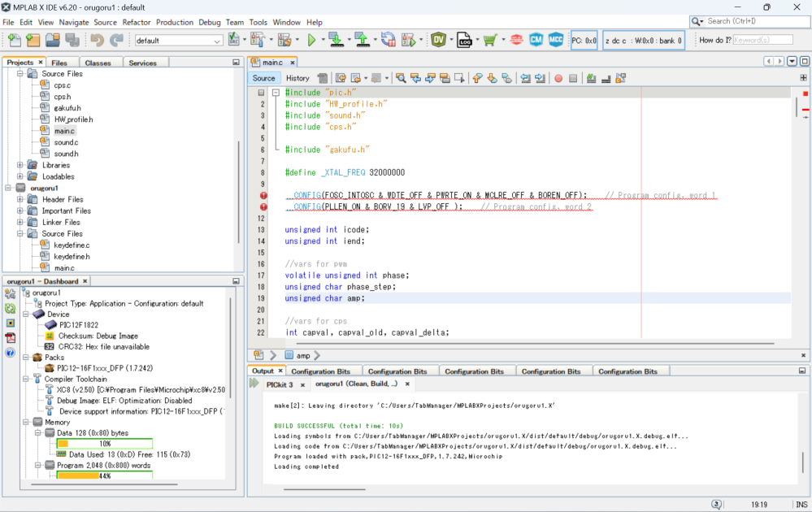Click the New Project icon
812x512 pixels.
(x=33, y=40)
